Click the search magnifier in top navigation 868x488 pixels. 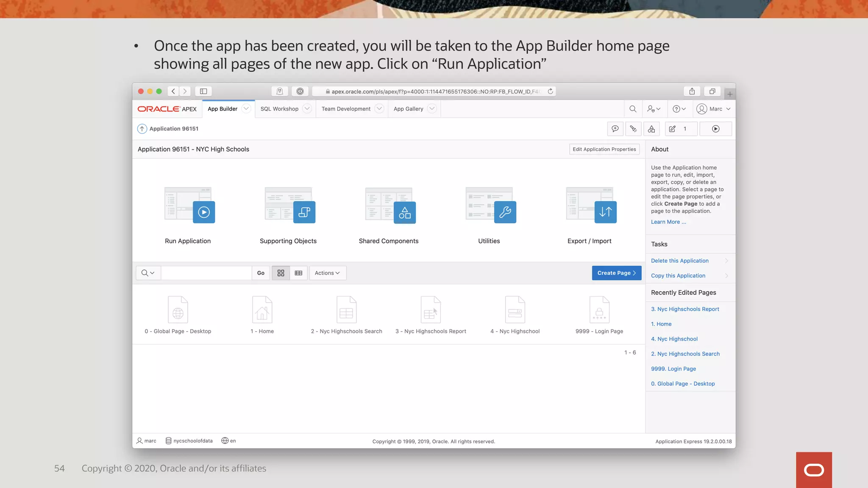(633, 109)
